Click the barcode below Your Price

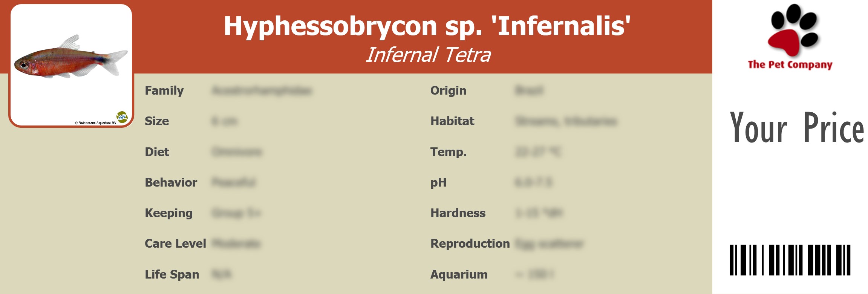coord(790,260)
